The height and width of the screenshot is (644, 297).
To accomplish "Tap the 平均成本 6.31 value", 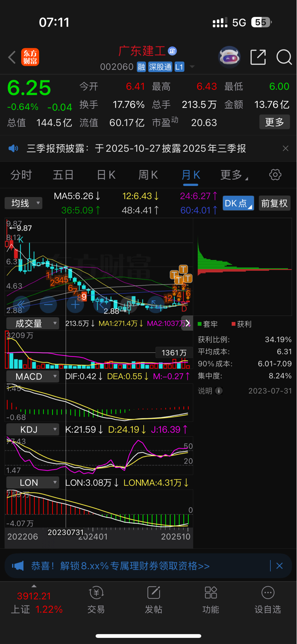I will [x=284, y=352].
